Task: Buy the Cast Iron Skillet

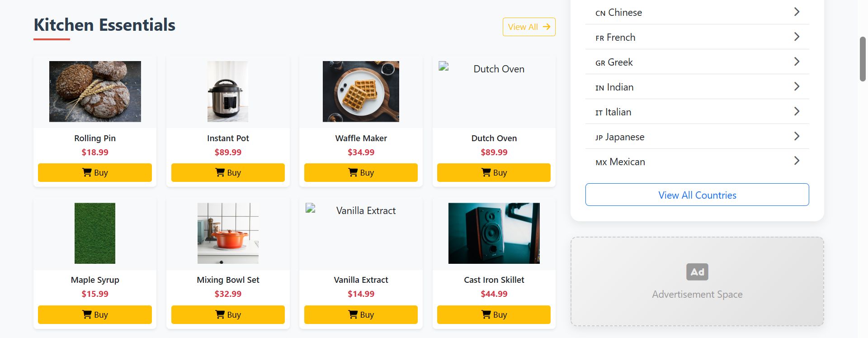Action: pyautogui.click(x=494, y=314)
